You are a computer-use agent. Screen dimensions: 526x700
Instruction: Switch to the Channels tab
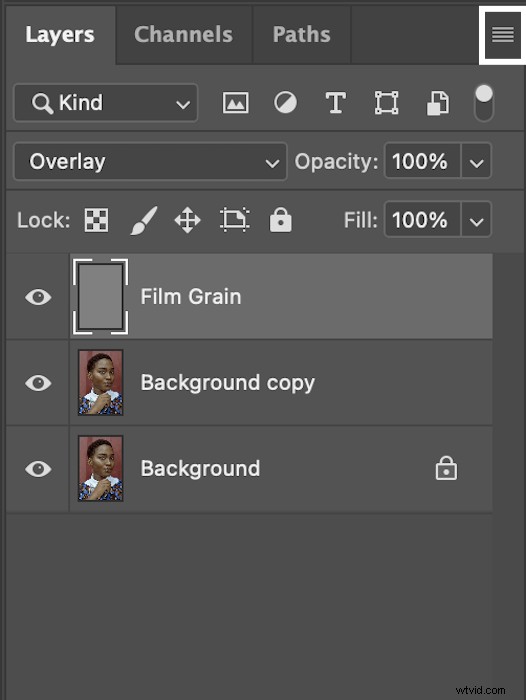[x=184, y=35]
